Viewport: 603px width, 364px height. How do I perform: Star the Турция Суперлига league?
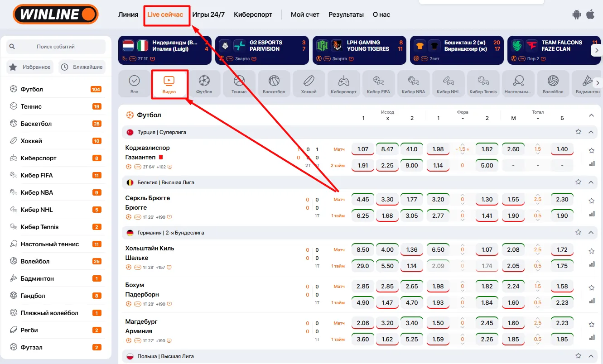pyautogui.click(x=578, y=132)
